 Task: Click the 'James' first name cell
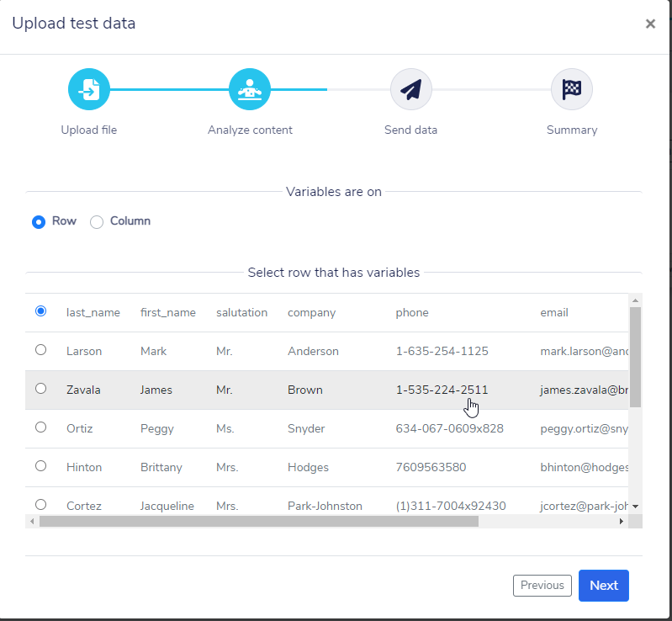156,390
